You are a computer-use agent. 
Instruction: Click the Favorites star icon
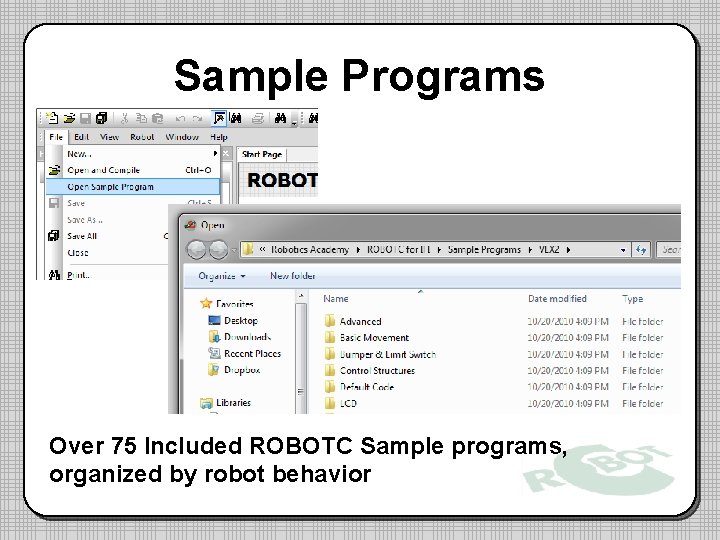206,303
